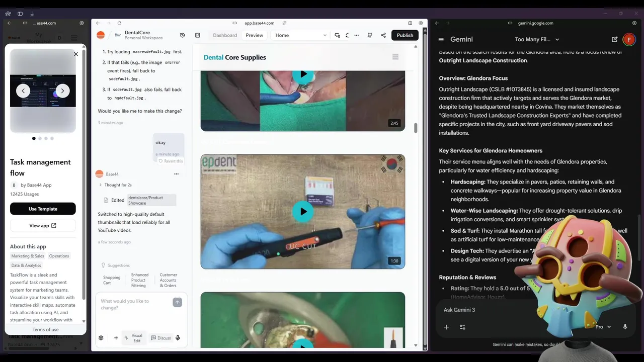This screenshot has width=644, height=362.
Task: Click the Publish button
Action: [x=405, y=35]
